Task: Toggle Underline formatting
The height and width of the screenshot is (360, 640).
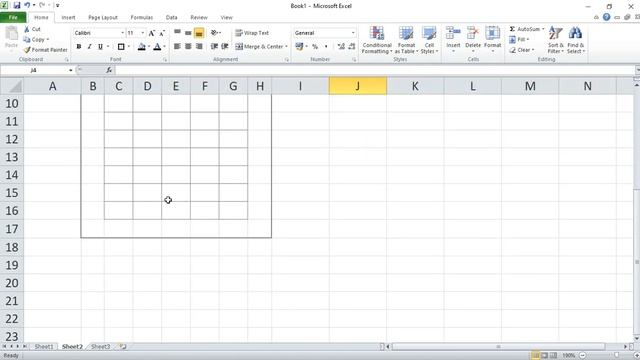Action: 100,47
